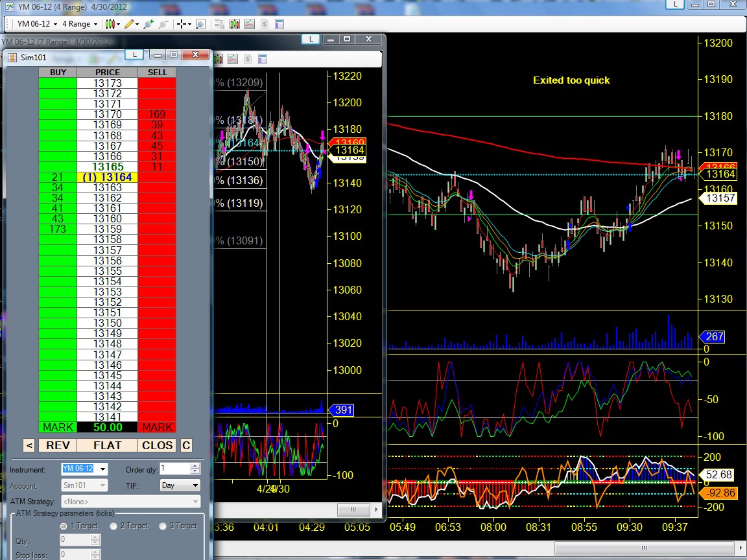Click the Sim101 window grid icon
Image resolution: width=747 pixels, height=560 pixels.
[12, 58]
